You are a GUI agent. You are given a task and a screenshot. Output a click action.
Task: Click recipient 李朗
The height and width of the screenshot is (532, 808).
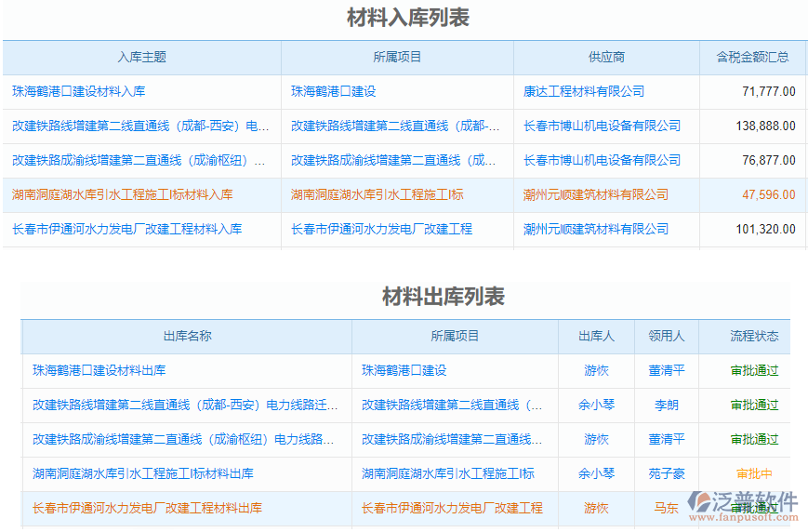coord(667,406)
